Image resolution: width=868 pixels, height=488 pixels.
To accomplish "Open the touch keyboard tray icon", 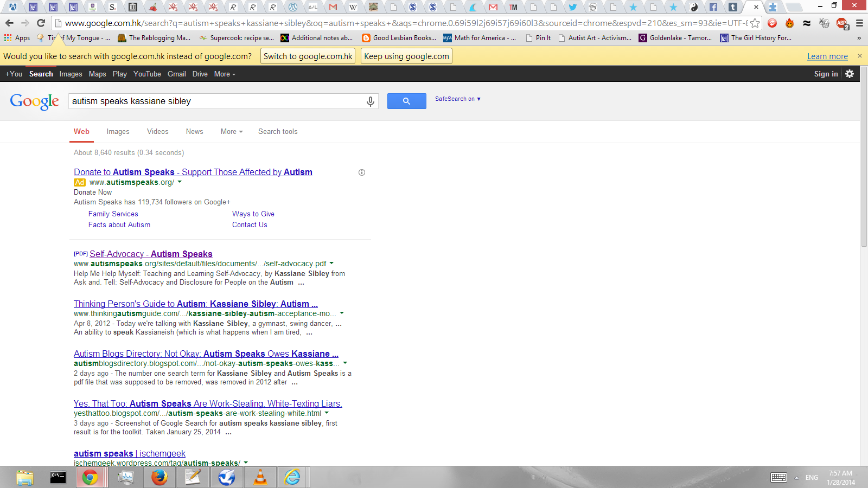I will [778, 477].
